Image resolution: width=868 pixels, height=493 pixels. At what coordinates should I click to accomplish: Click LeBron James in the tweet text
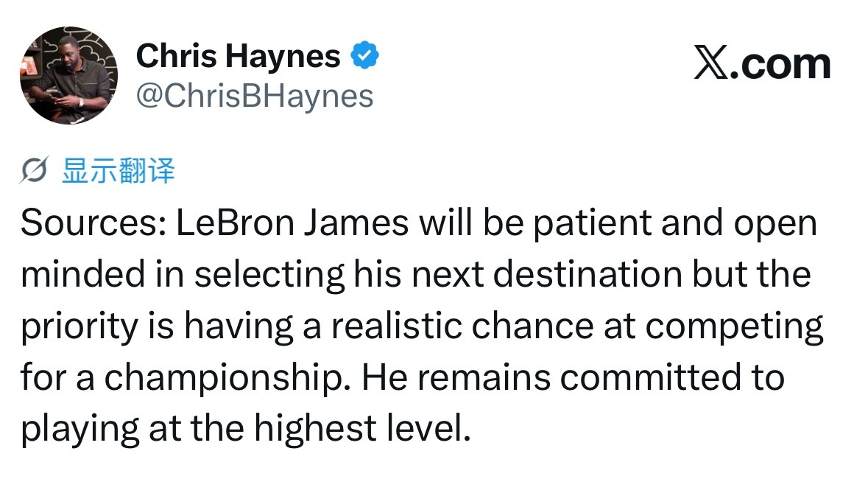point(292,223)
